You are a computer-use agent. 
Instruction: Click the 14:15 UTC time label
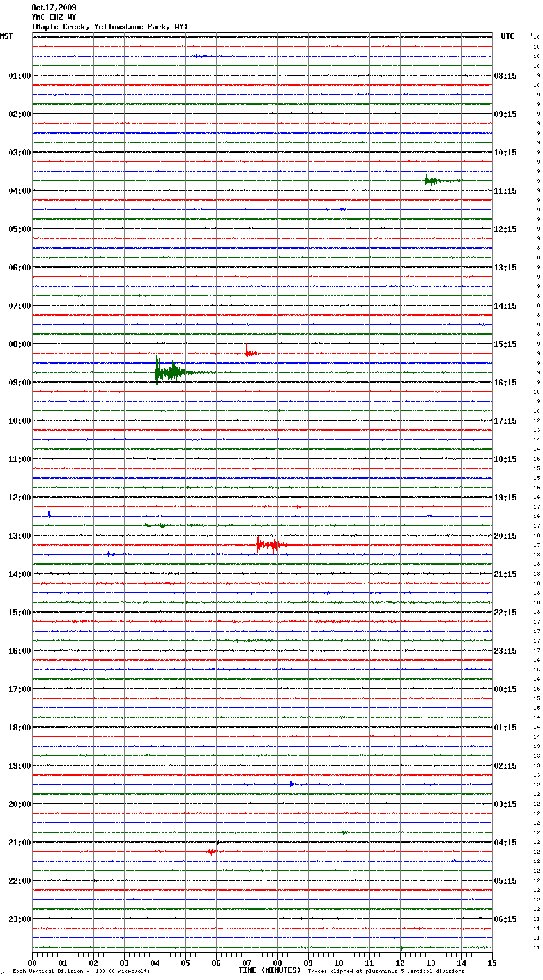505,306
